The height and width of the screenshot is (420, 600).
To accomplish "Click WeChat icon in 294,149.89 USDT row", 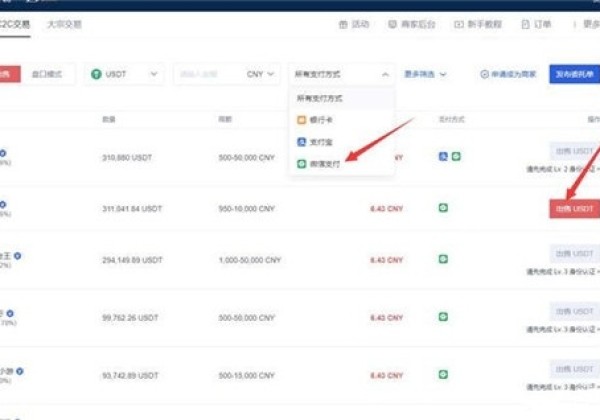I will pos(443,259).
